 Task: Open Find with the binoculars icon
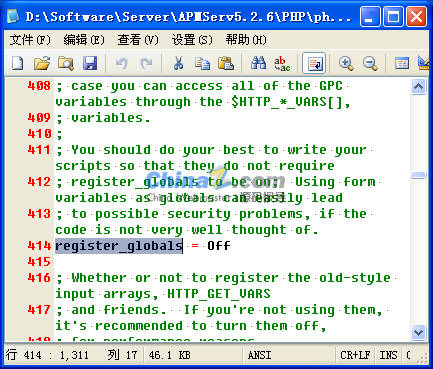pos(259,63)
